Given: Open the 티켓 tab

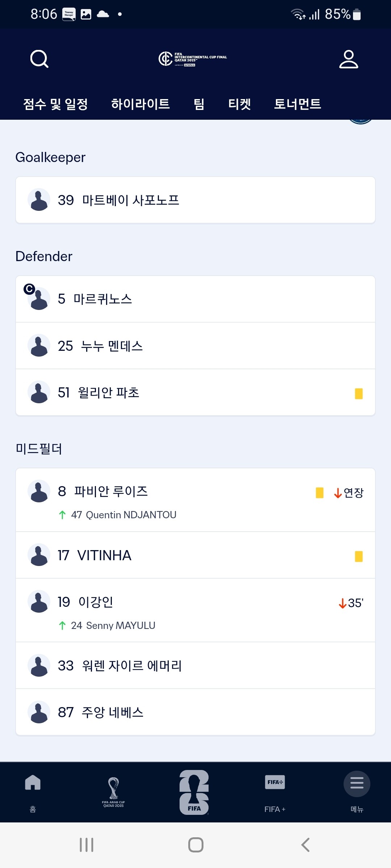Looking at the screenshot, I should [x=239, y=104].
